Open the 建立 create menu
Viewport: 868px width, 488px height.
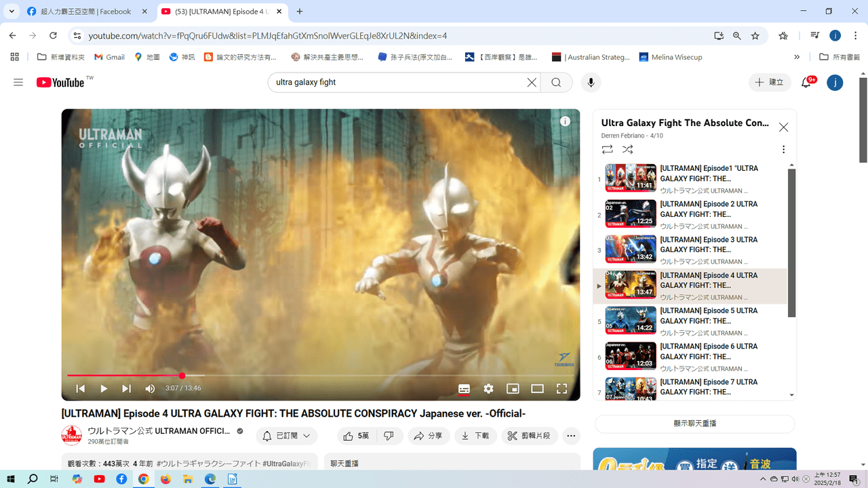[x=770, y=82]
